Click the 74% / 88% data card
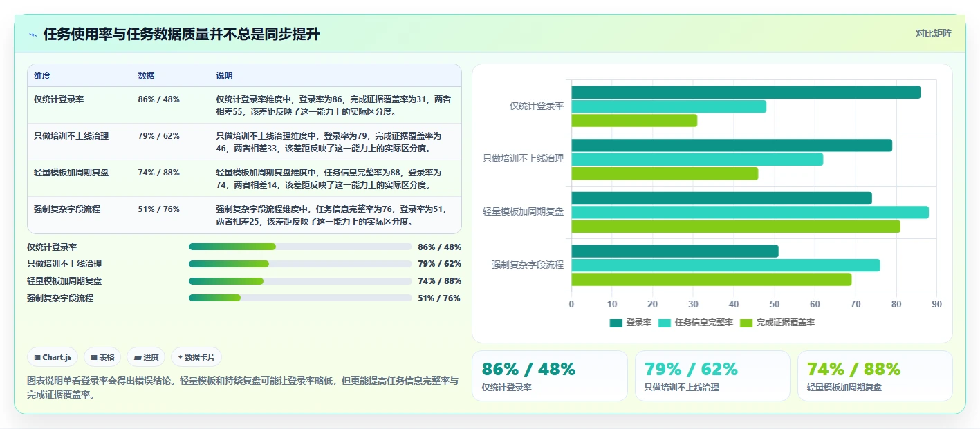 point(875,376)
